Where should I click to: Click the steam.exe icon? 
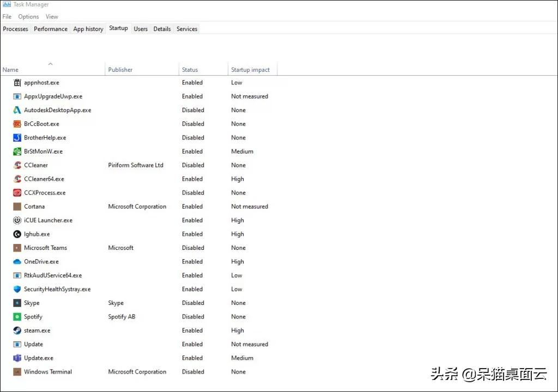click(17, 330)
